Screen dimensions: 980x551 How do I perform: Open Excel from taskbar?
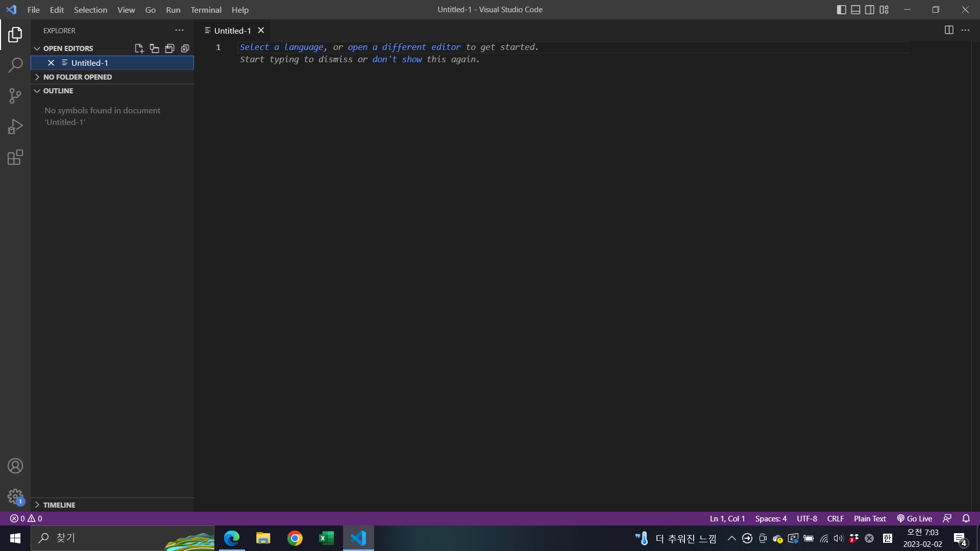pos(327,538)
